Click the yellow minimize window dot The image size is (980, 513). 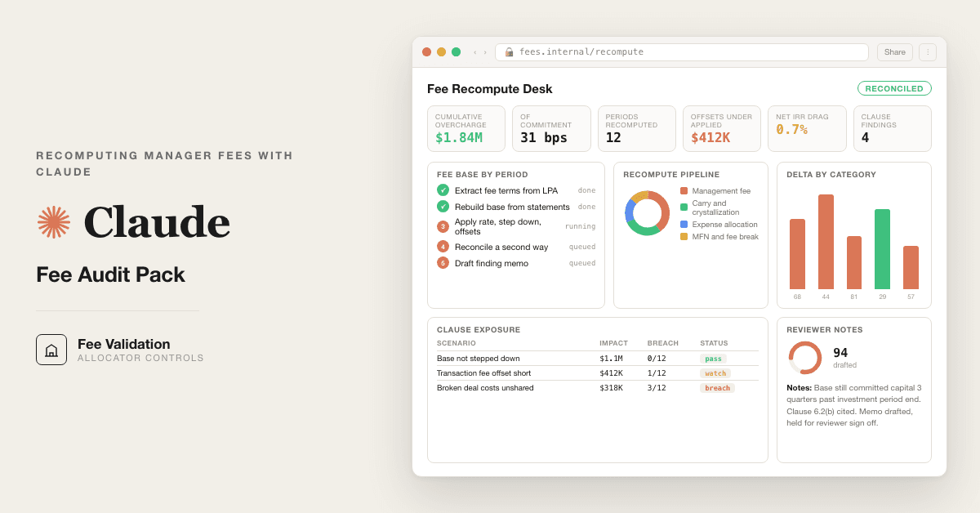coord(441,52)
